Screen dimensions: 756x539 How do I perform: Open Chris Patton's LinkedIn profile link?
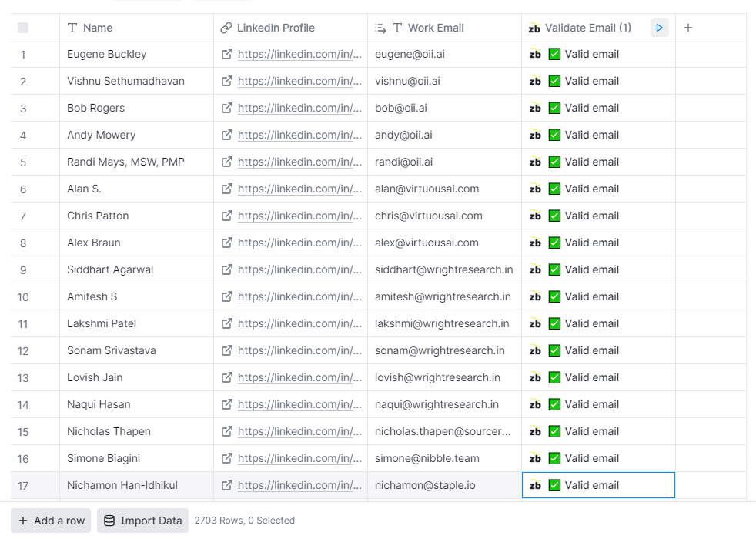299,216
